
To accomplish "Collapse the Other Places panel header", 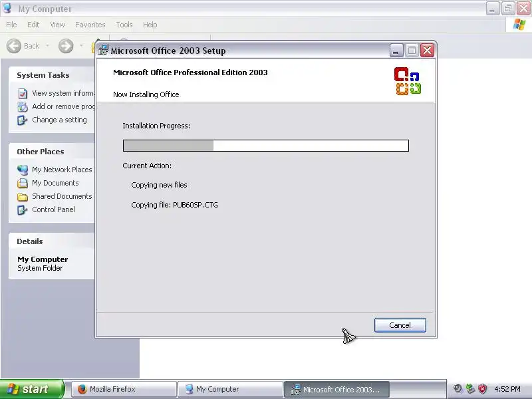I will point(52,152).
